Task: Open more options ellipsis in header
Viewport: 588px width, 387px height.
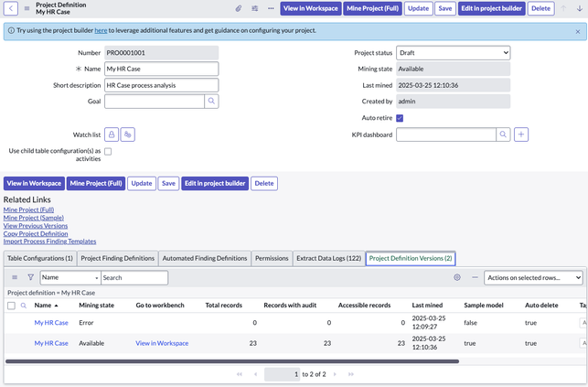Action: coord(270,8)
